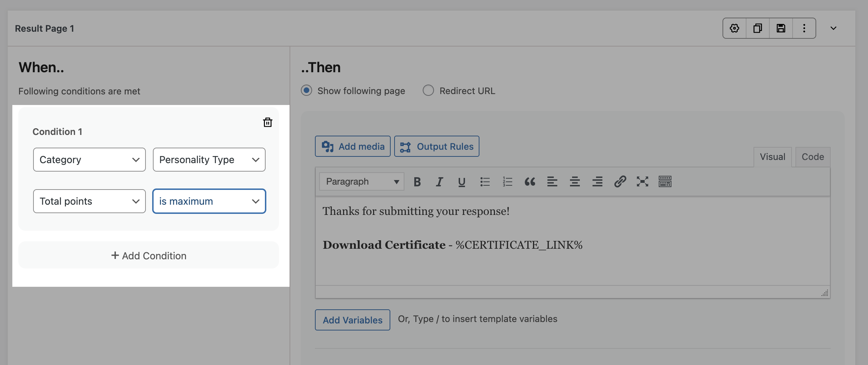Change the 'is maximum' operator dropdown
Screen dimensions: 868x365
tap(209, 201)
